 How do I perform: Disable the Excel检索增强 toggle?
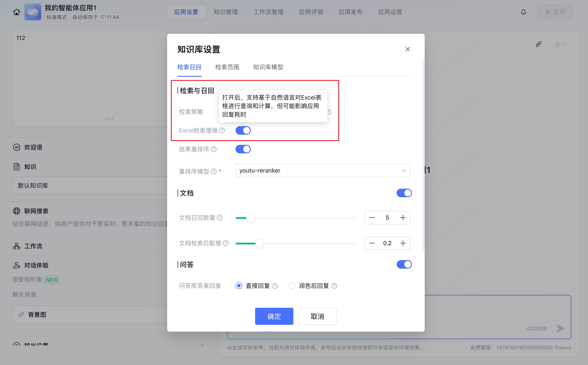243,131
